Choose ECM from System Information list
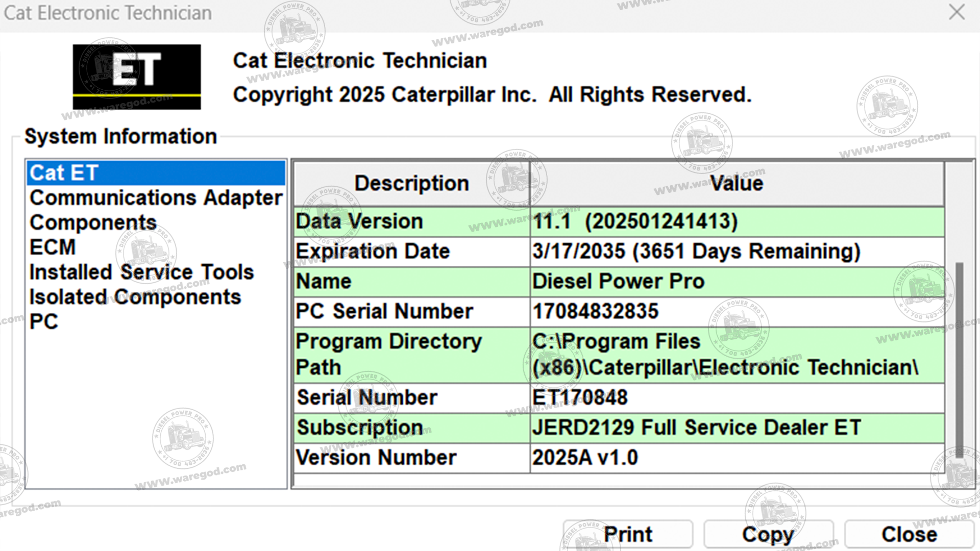Image resolution: width=980 pixels, height=551 pixels. coord(53,247)
